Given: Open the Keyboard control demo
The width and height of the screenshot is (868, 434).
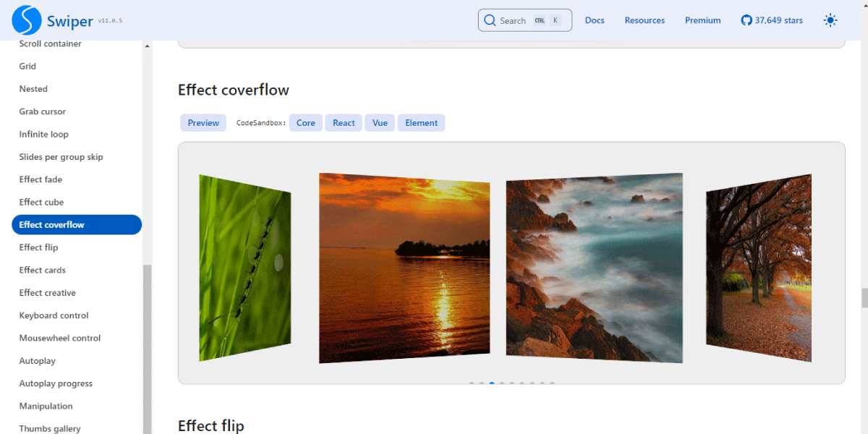Looking at the screenshot, I should click(x=54, y=315).
